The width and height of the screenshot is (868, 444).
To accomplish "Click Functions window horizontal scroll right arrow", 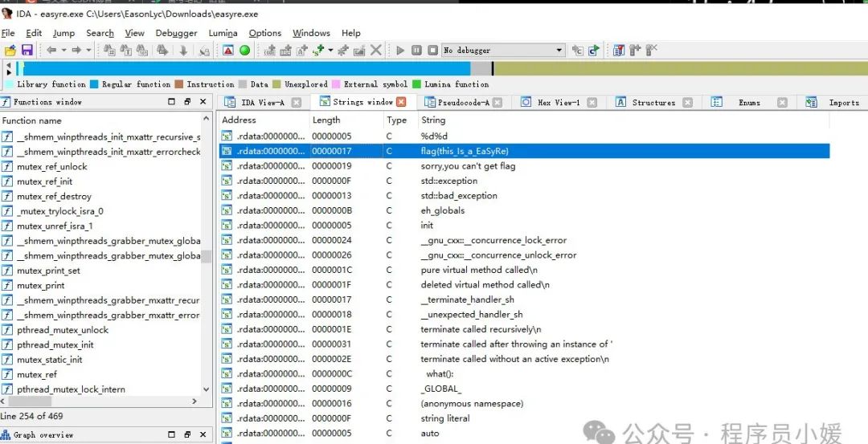I will 194,401.
